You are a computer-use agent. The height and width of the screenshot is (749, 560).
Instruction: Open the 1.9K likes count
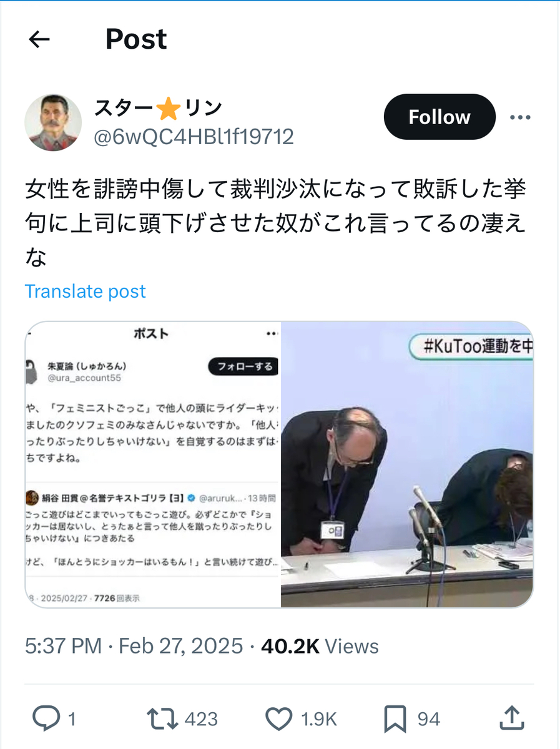pos(319,720)
